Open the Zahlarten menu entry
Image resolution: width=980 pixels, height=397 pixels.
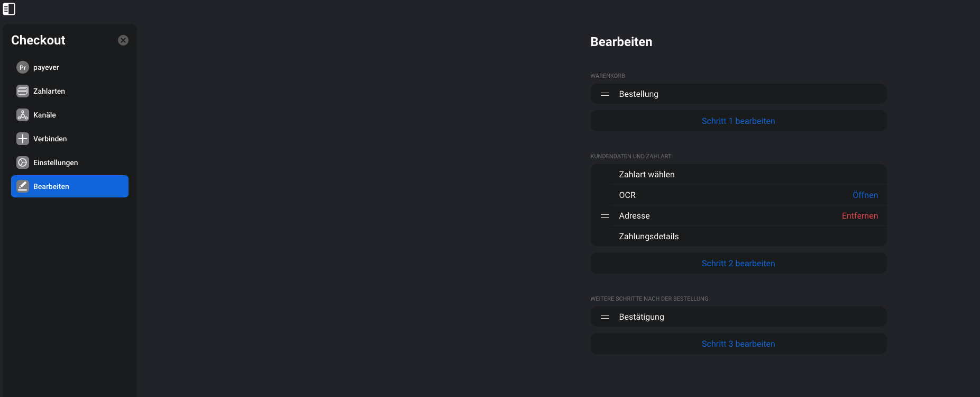point(70,91)
